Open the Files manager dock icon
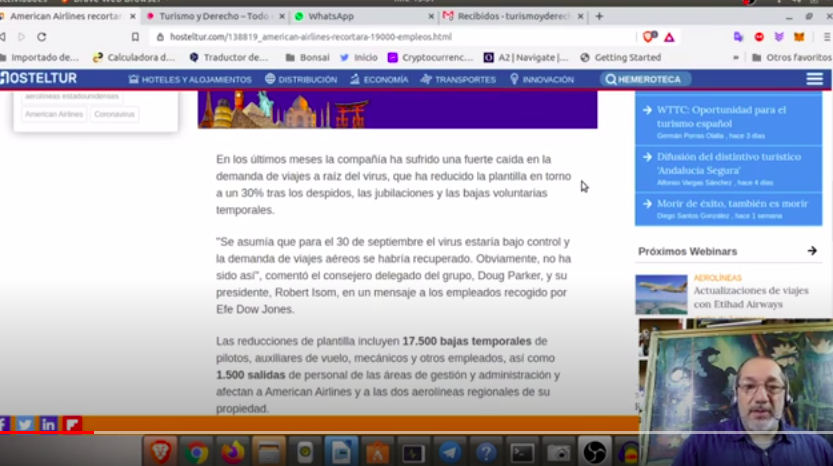This screenshot has width=833, height=466. point(268,453)
